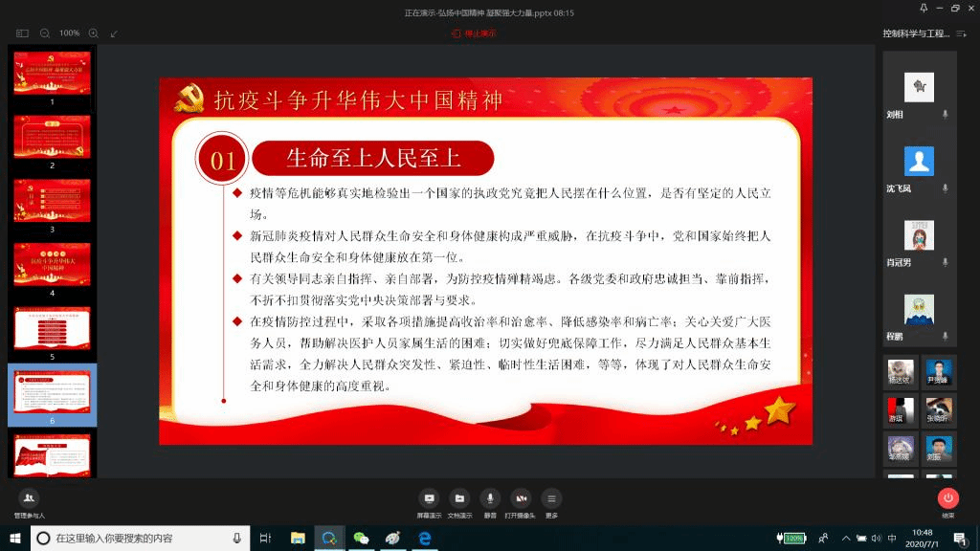980x551 pixels.
Task: Toggle camera with 打开摄像头
Action: pyautogui.click(x=521, y=498)
